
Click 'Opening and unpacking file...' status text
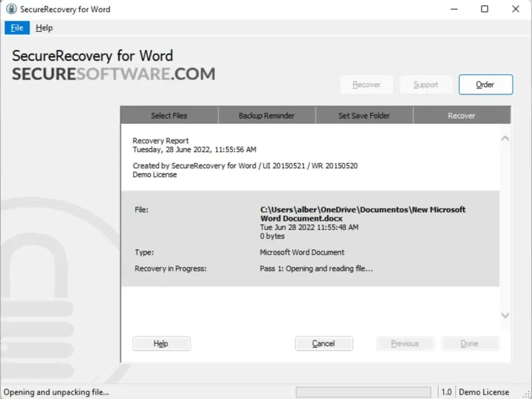(x=57, y=392)
